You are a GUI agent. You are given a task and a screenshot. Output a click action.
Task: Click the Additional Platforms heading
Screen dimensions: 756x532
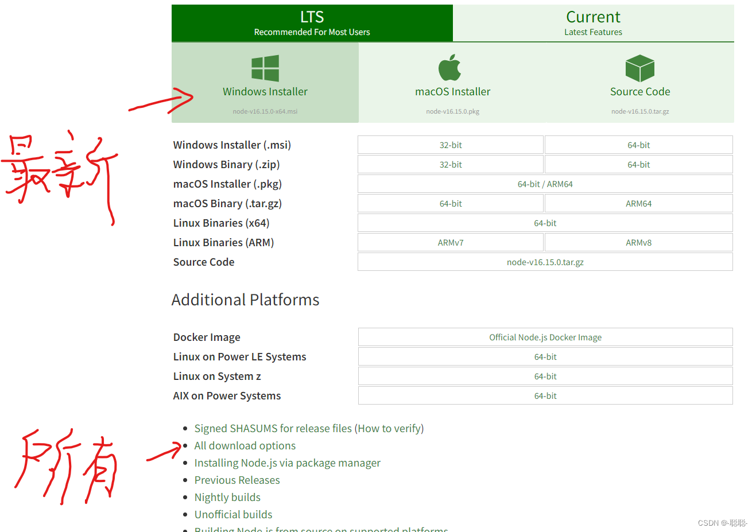[x=245, y=300]
